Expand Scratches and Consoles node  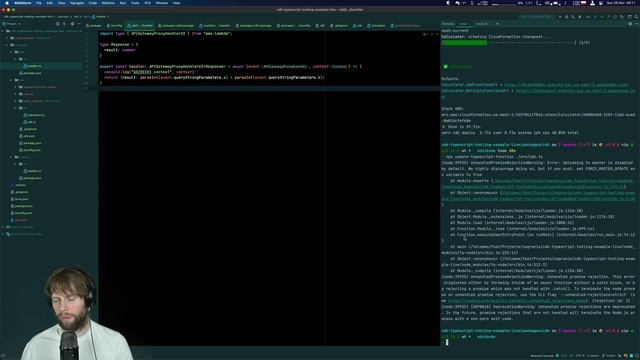coord(2,234)
